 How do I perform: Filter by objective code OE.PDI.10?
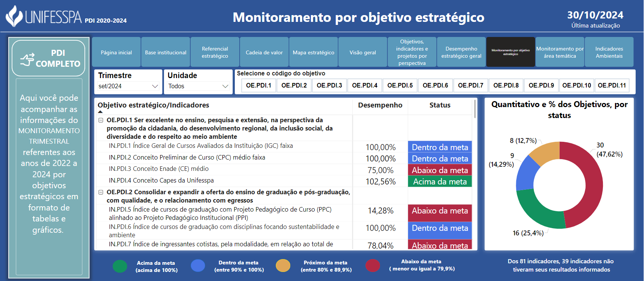coord(577,85)
